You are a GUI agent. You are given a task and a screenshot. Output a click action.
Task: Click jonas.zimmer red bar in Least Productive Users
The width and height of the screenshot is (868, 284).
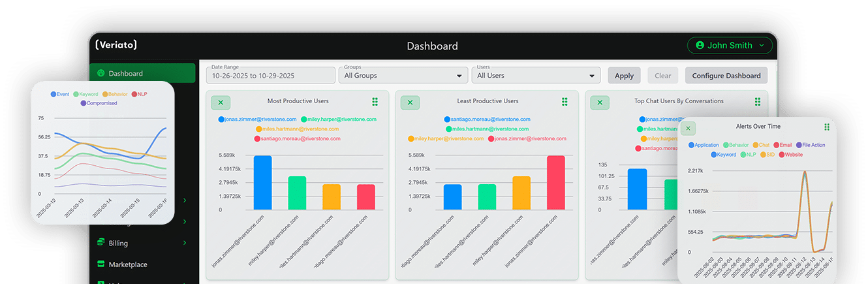click(x=555, y=183)
